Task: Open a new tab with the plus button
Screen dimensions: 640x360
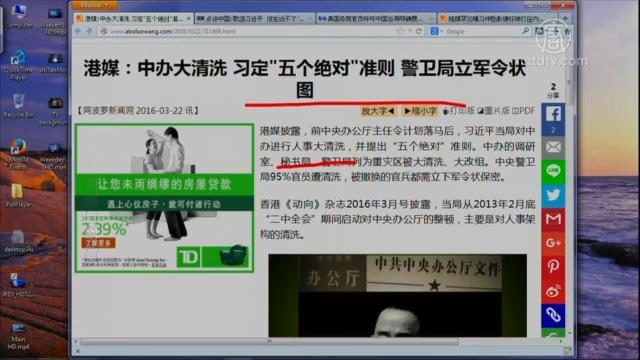Action: point(566,19)
